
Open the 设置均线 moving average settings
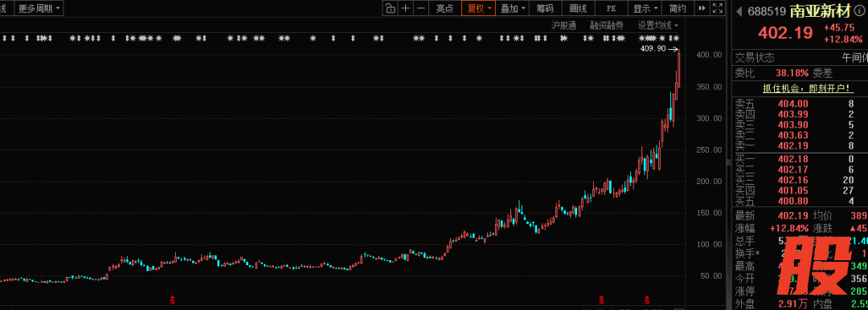[657, 26]
